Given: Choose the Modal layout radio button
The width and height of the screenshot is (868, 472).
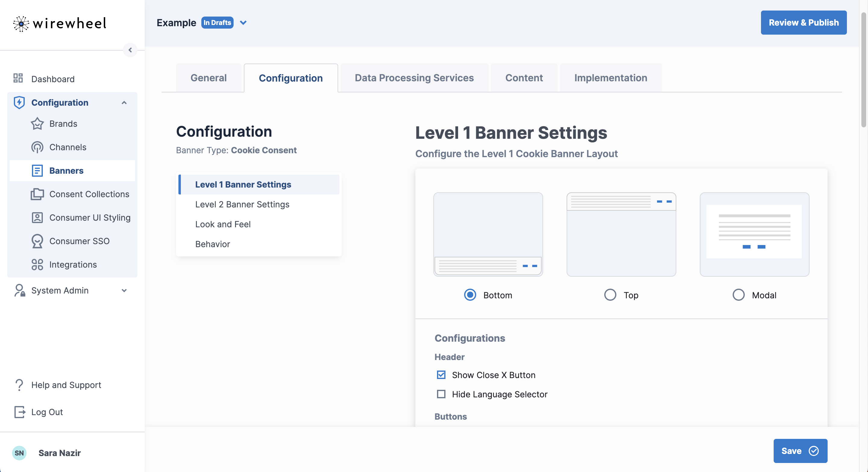Looking at the screenshot, I should click(738, 295).
